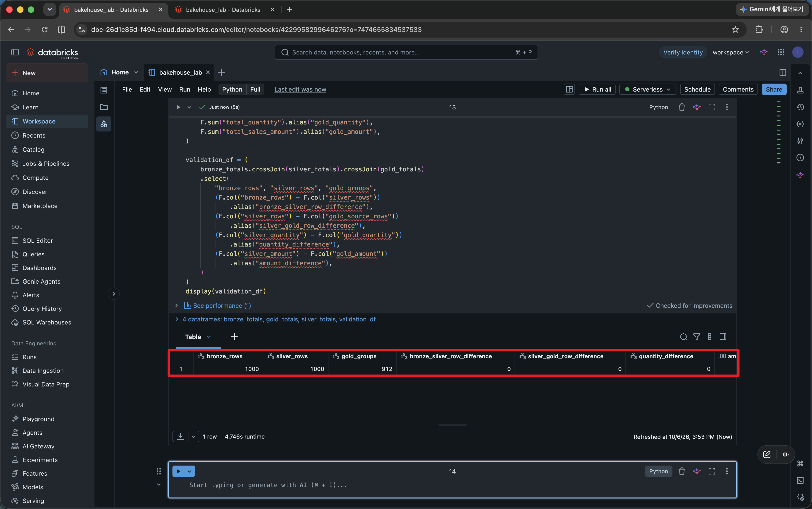
Task: Open the app switcher grid icon
Action: click(x=781, y=52)
